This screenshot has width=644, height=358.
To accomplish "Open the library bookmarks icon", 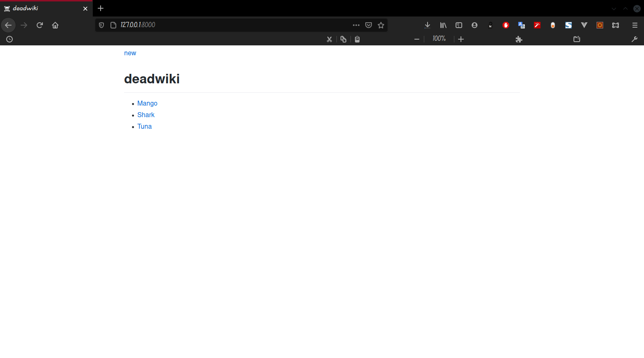I will click(443, 25).
